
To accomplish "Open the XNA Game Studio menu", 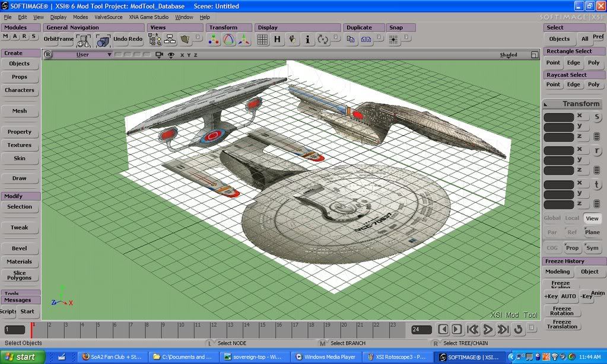I will pos(149,17).
